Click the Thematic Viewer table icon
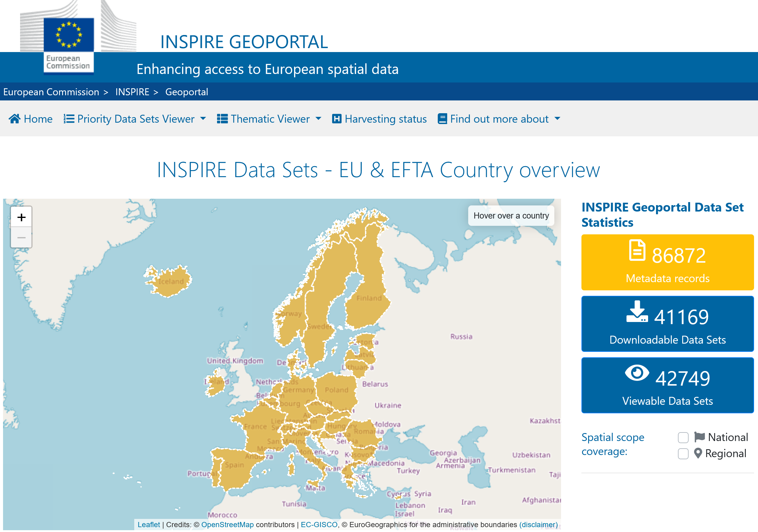 click(222, 118)
